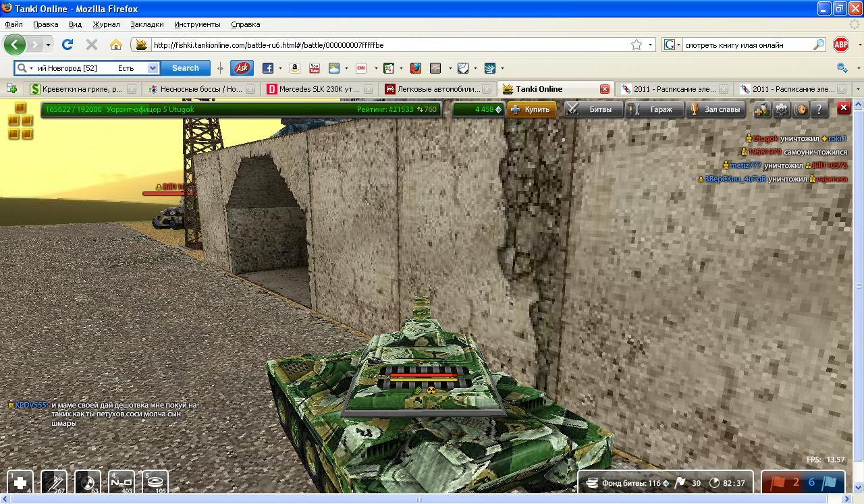List all tabs with the tab-bar dropdown
The height and width of the screenshot is (504, 864).
point(858,89)
